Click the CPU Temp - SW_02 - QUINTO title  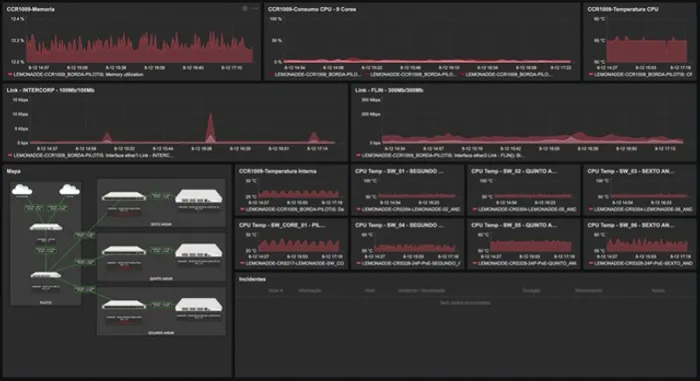(514, 171)
